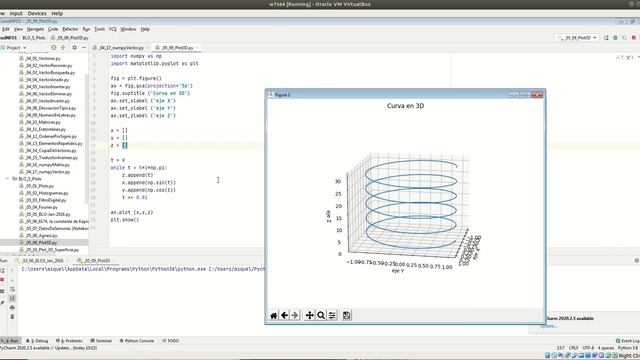Select _04_10_Matrices.py in project tree
This screenshot has width=640, height=360.
click(40, 122)
